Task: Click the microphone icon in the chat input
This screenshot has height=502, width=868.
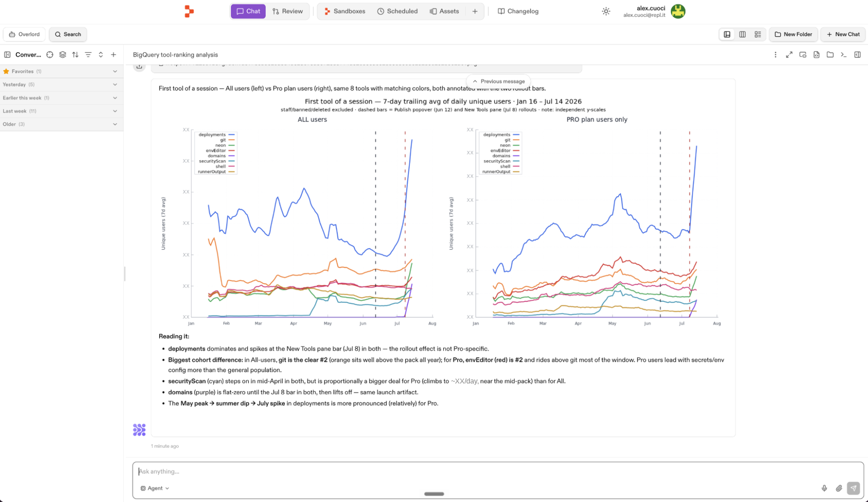Action: [x=824, y=488]
